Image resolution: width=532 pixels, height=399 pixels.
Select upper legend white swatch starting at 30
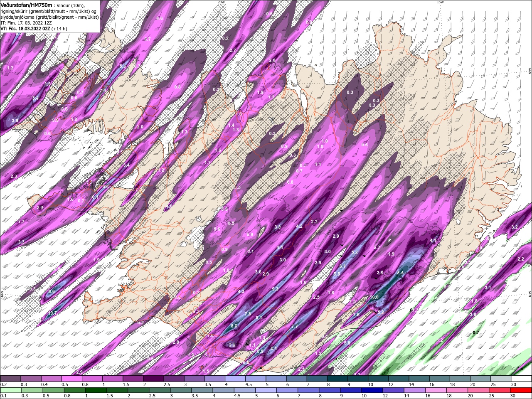tap(521, 379)
